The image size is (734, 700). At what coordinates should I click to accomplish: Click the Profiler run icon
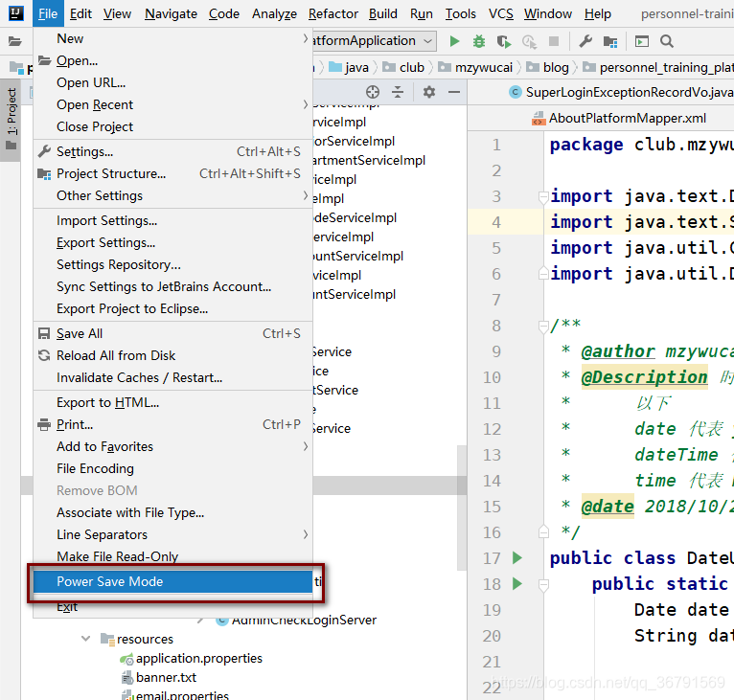[x=530, y=41]
